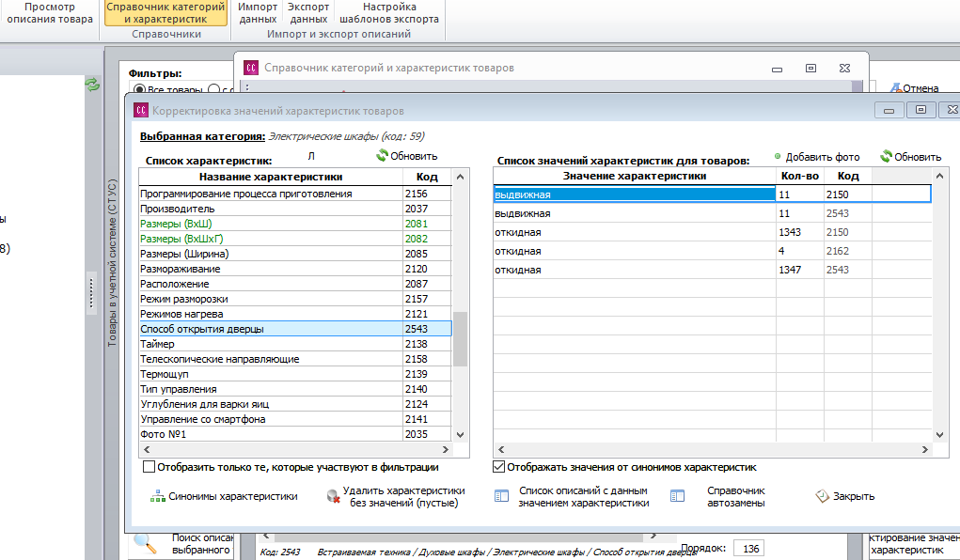Select 'откидная' value with count 1347
The image size is (960, 560).
(x=712, y=270)
